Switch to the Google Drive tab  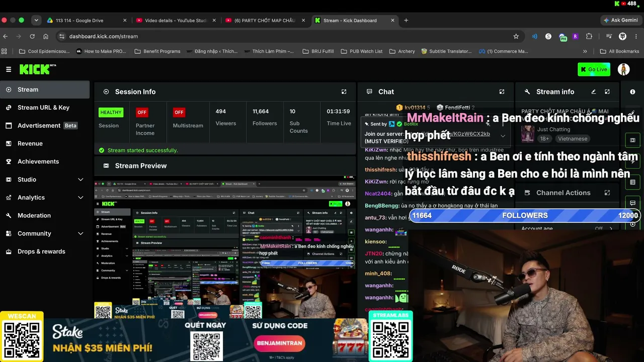point(87,21)
